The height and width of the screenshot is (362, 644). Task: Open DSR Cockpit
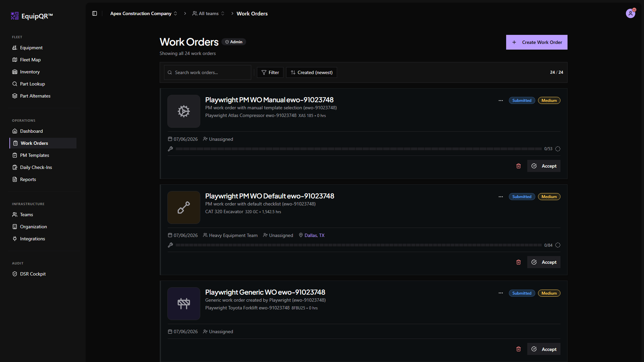43,274
